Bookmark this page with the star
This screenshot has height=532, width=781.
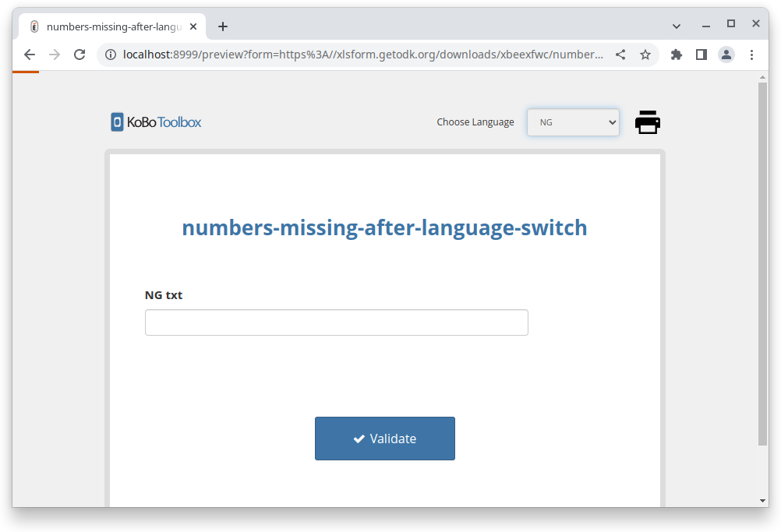(x=645, y=55)
